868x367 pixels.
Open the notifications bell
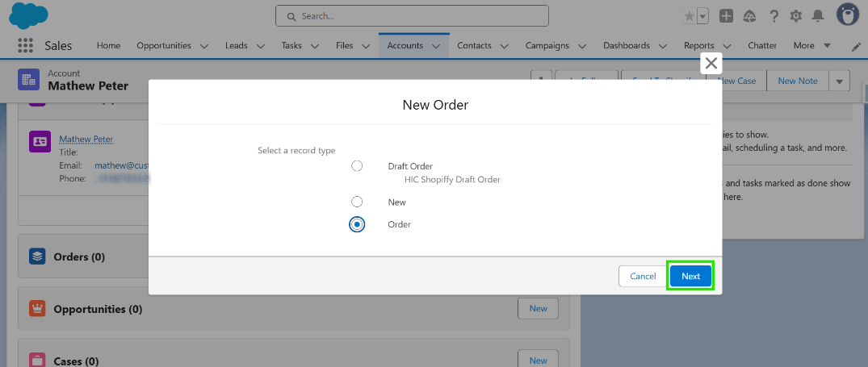click(x=818, y=16)
